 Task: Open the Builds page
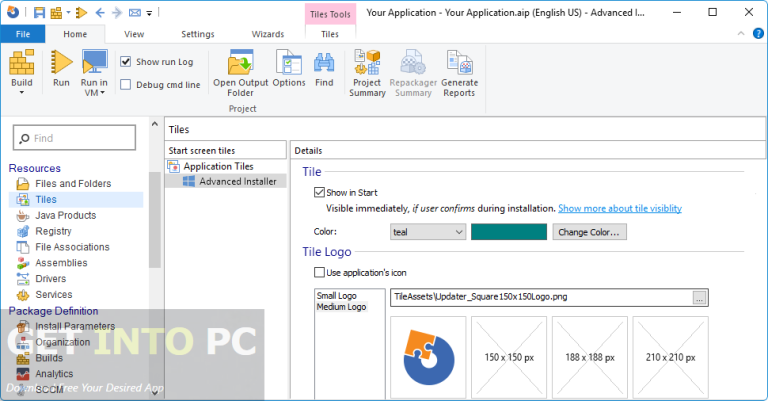(x=49, y=358)
